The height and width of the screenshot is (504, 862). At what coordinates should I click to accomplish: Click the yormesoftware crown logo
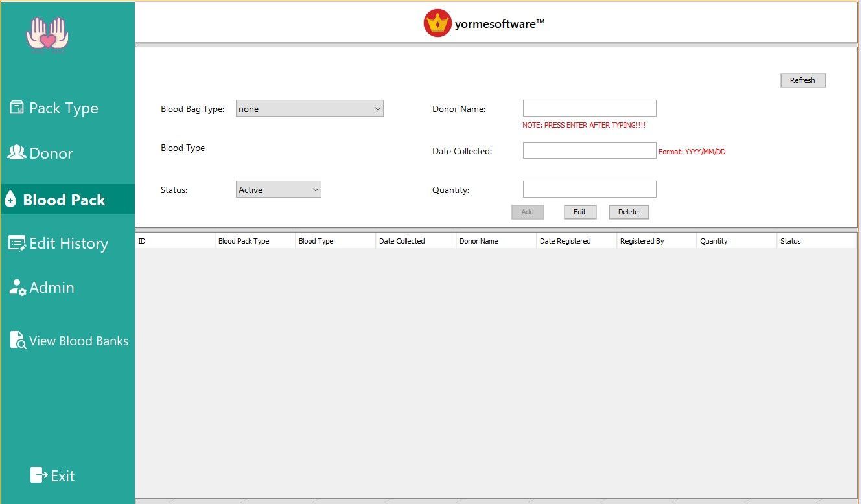click(x=437, y=23)
